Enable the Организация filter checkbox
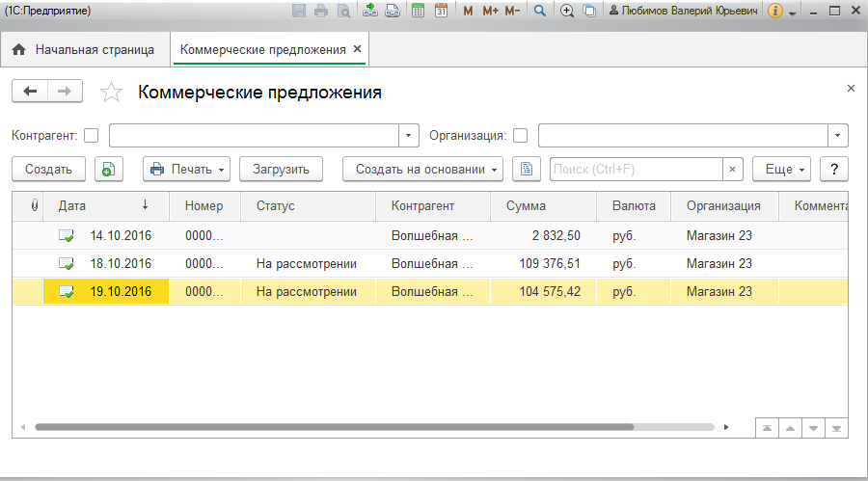The width and height of the screenshot is (868, 481). 520,135
